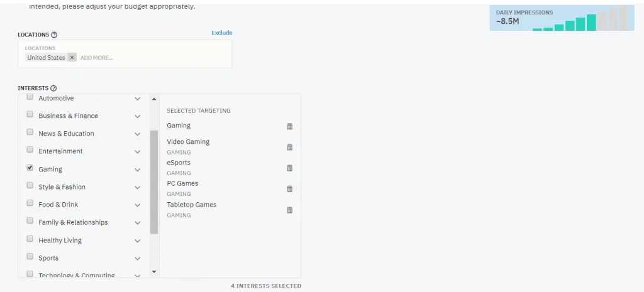Viewport: 644px width, 292px height.
Task: Expand the Food & Drink chevron
Action: (x=138, y=205)
